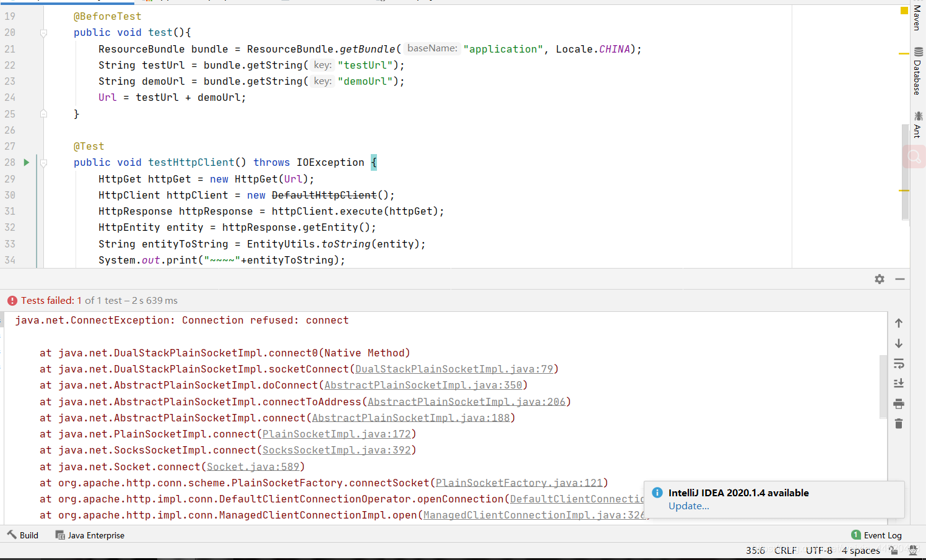Click the @BeforeTest annotation
The height and width of the screenshot is (560, 926).
pyautogui.click(x=108, y=17)
